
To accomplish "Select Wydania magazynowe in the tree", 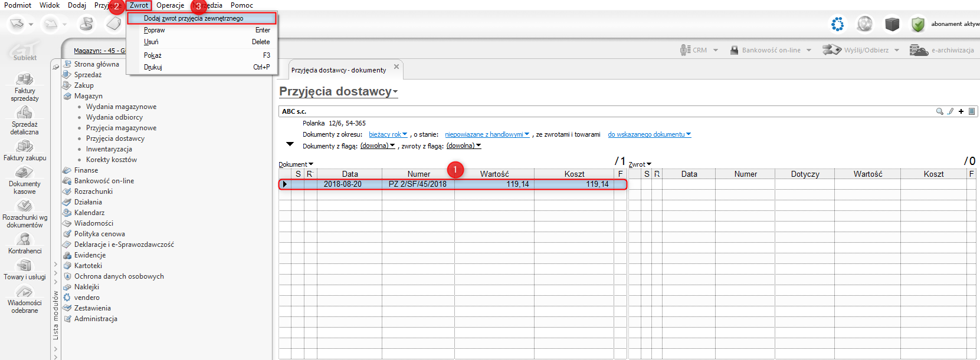I will pyautogui.click(x=122, y=107).
